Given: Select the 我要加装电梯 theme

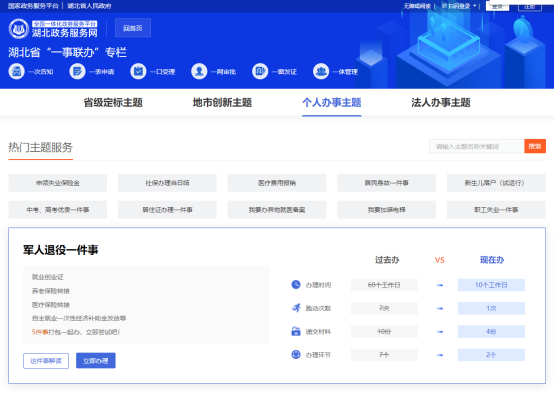Looking at the screenshot, I should [387, 210].
